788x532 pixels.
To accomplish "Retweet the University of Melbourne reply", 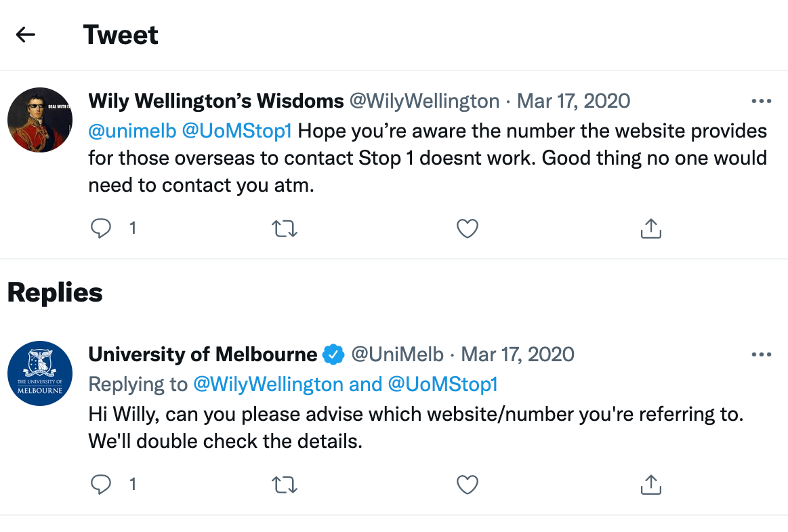I will click(x=284, y=485).
